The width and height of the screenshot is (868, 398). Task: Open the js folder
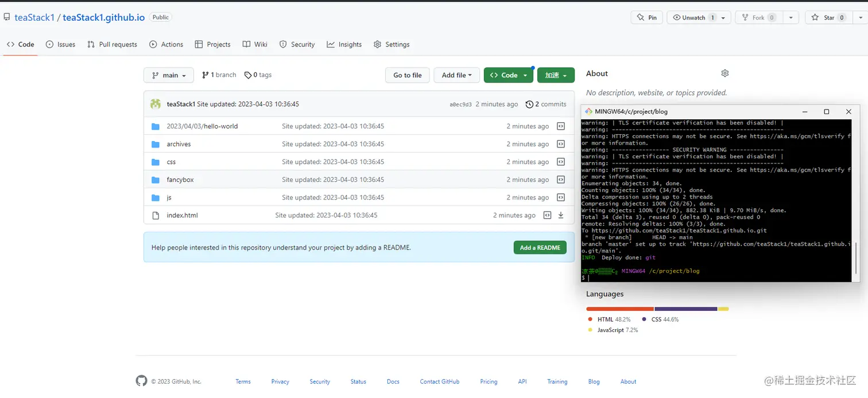coord(169,197)
